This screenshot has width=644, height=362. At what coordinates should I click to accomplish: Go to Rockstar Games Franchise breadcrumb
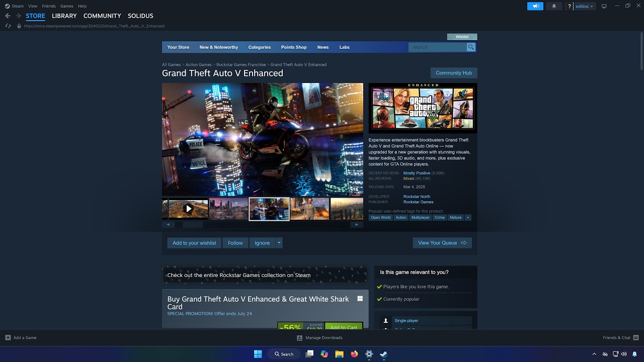point(241,64)
